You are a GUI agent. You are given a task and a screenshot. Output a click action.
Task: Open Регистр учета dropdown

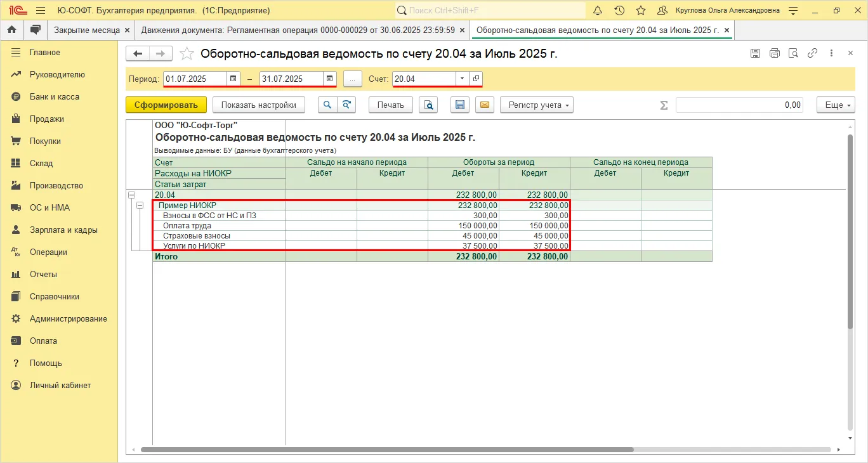click(537, 105)
